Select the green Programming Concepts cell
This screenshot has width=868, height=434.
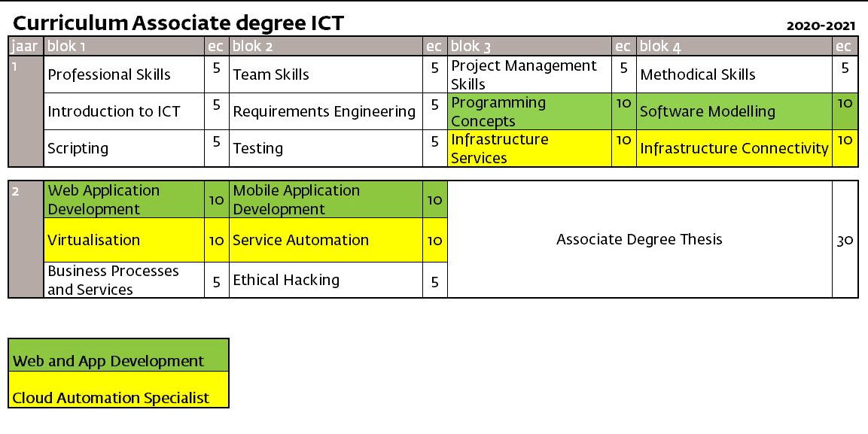click(498, 111)
